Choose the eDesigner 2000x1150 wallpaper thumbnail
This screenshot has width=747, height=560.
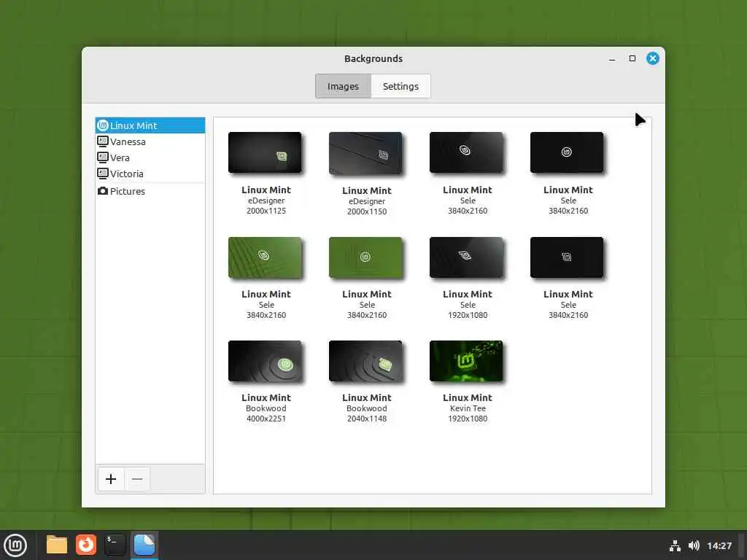365,153
